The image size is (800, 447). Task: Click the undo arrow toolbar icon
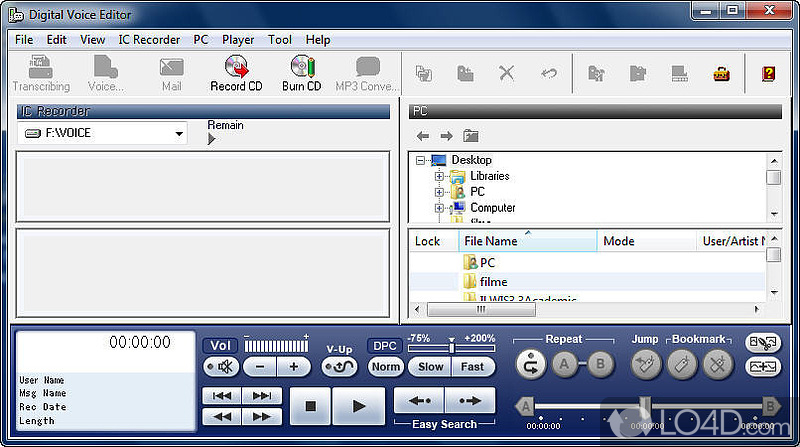tap(549, 73)
